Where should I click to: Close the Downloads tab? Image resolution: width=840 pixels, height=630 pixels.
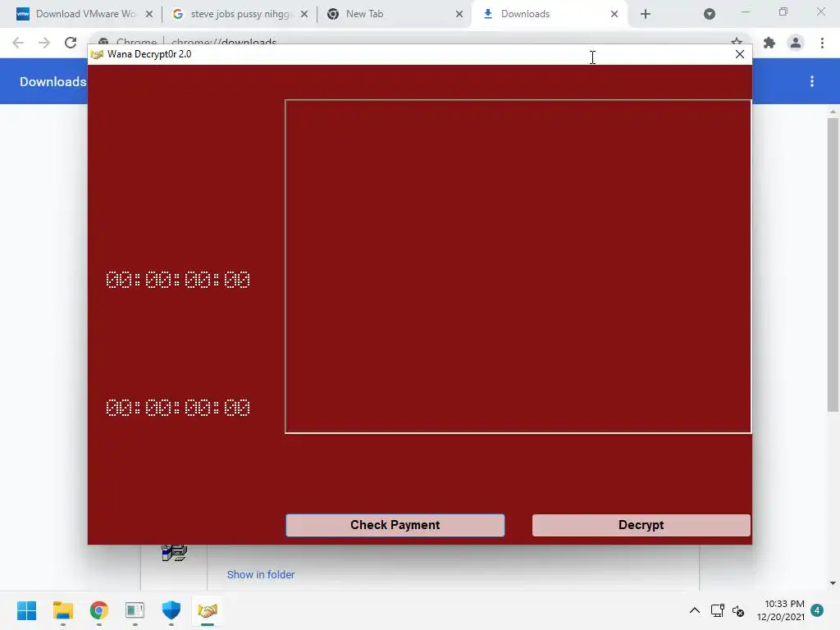[x=614, y=14]
